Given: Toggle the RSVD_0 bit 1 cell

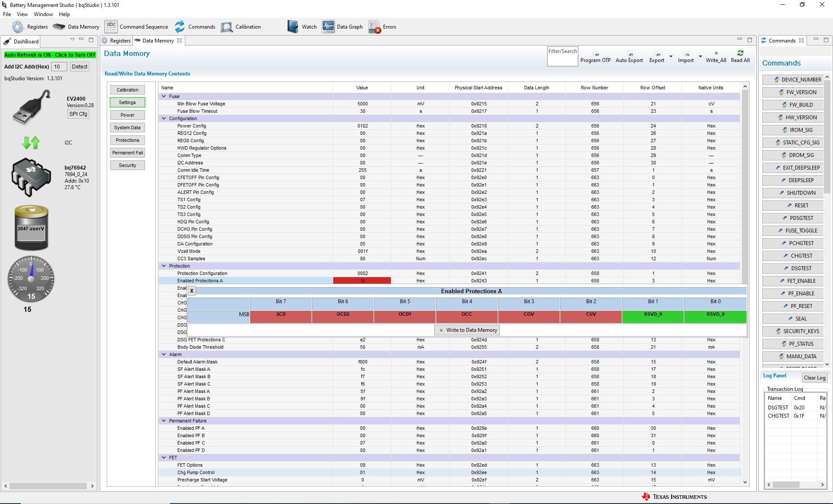Looking at the screenshot, I should [x=653, y=316].
